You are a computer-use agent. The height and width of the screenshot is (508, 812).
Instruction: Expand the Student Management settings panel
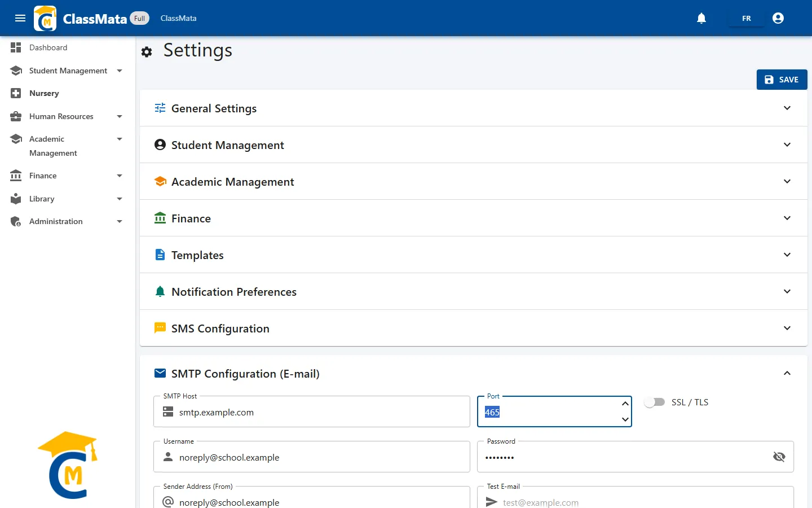point(787,144)
